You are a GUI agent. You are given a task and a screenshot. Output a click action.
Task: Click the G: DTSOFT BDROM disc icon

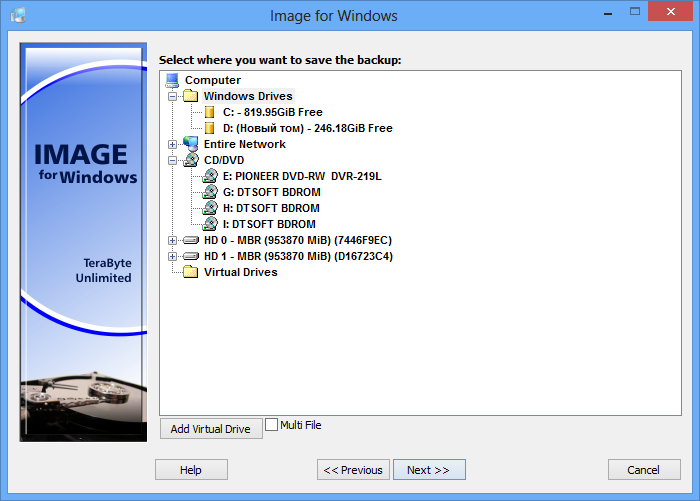(x=210, y=192)
